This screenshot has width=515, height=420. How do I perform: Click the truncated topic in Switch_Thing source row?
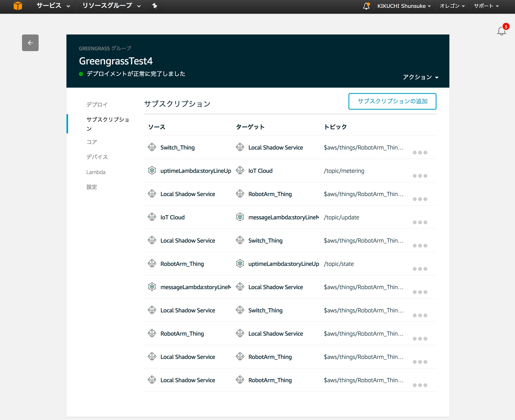(364, 147)
